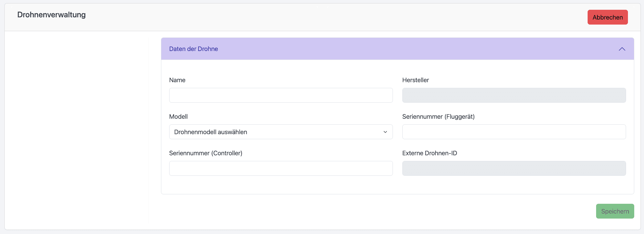Click into the Seriennummer (Fluggerät) field
Viewport: 644px width, 234px height.
click(x=514, y=132)
